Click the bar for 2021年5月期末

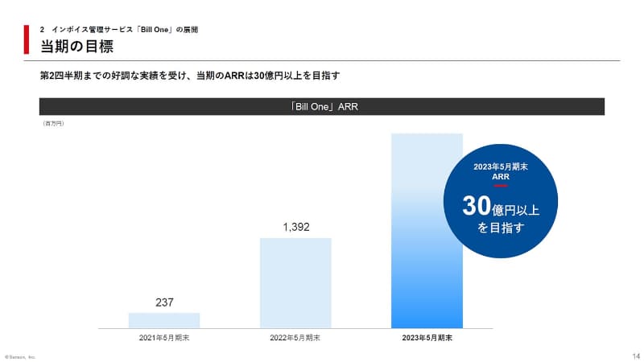click(164, 320)
